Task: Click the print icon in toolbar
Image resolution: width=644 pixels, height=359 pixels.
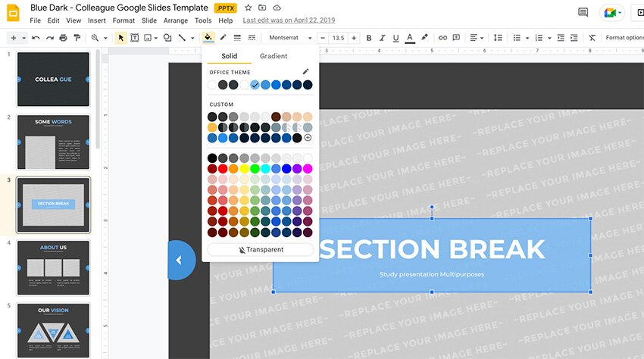Action: coord(62,37)
